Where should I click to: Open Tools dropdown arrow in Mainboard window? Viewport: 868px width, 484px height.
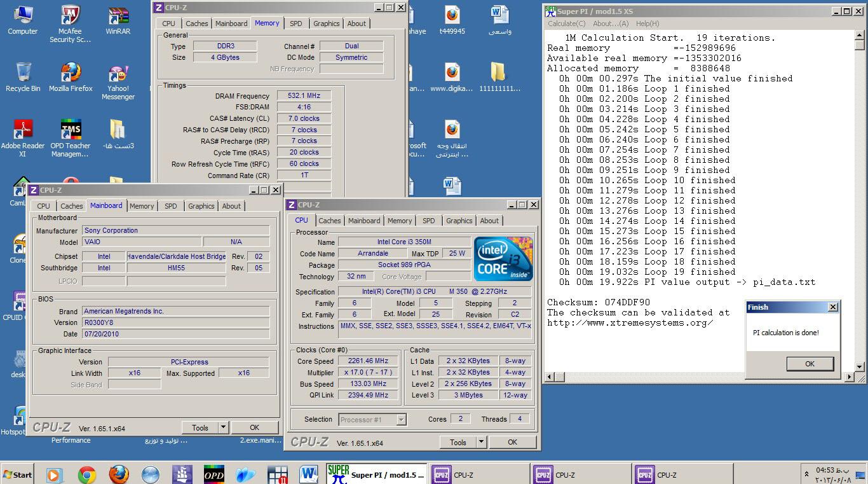point(223,427)
